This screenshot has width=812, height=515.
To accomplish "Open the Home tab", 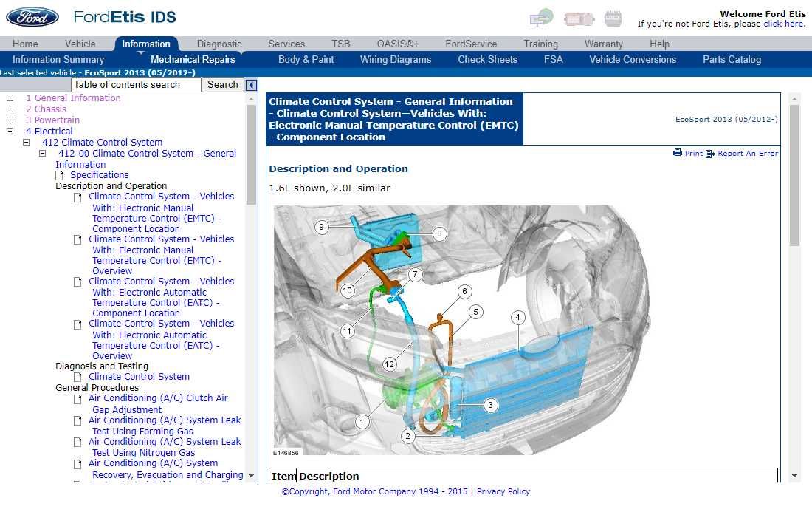I will 25,44.
